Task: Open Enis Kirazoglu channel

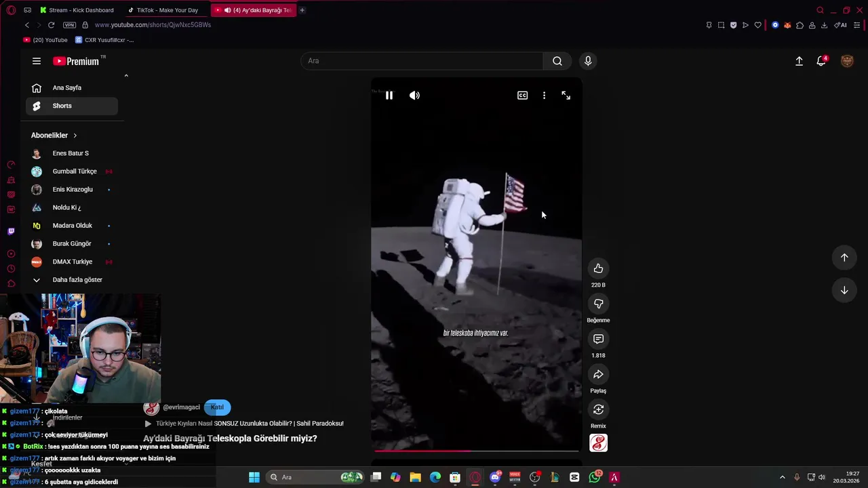Action: tap(72, 190)
